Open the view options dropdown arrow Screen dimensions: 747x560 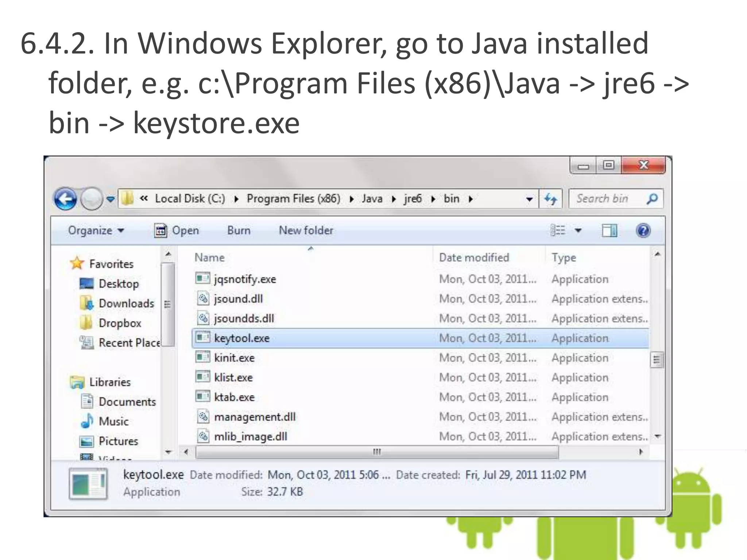click(x=578, y=230)
